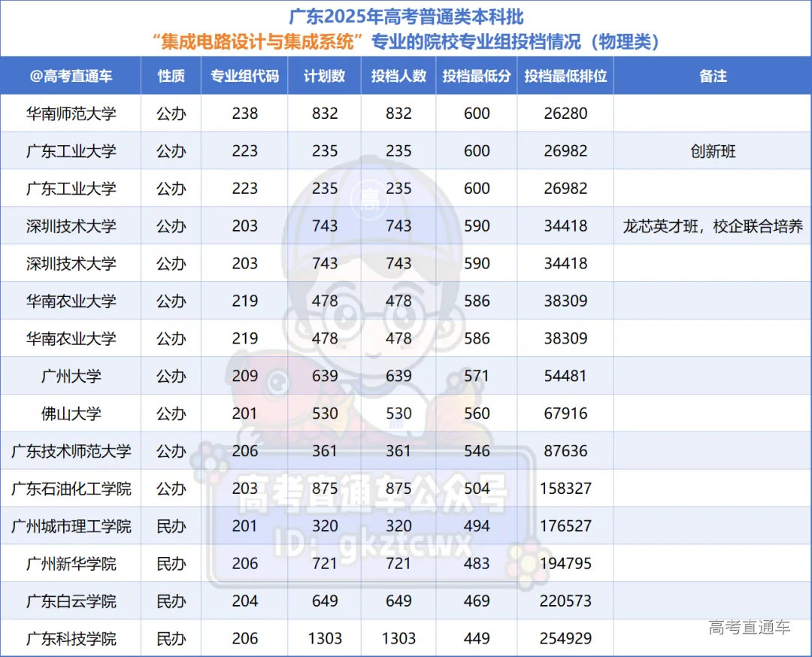Image resolution: width=812 pixels, height=657 pixels.
Task: Click the 广州大学 school name cell
Action: (71, 376)
